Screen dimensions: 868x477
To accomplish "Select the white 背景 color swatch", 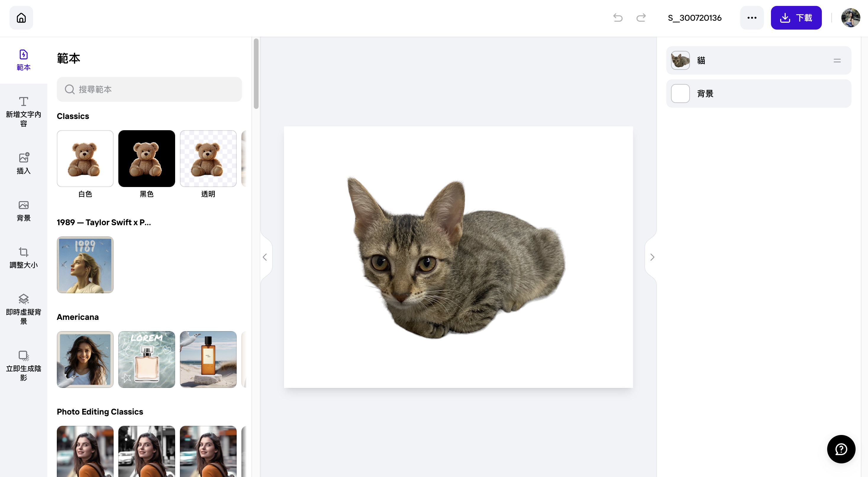I will click(x=680, y=94).
